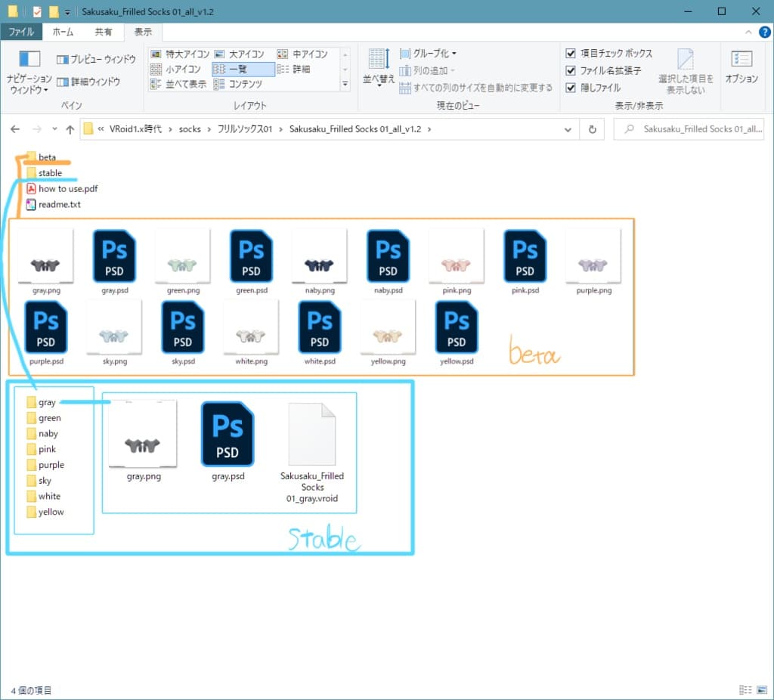Image resolution: width=774 pixels, height=700 pixels.
Task: Click the Up one level arrow
Action: click(70, 129)
